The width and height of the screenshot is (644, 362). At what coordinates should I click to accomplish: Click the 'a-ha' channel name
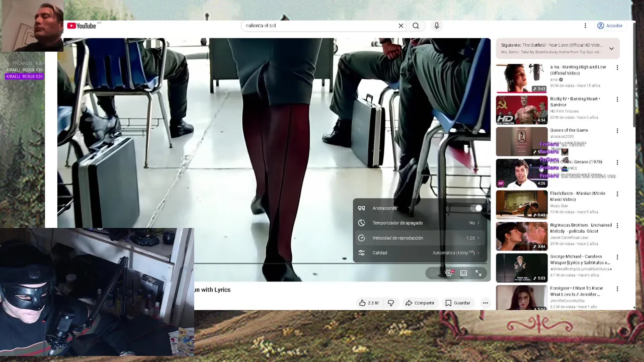(554, 79)
